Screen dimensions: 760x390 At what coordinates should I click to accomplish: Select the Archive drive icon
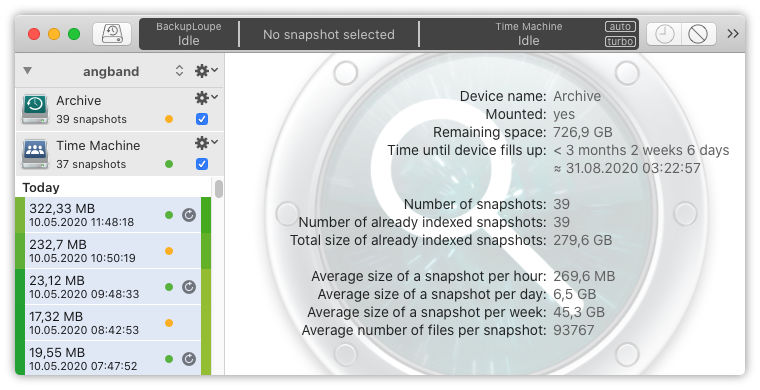(x=35, y=109)
